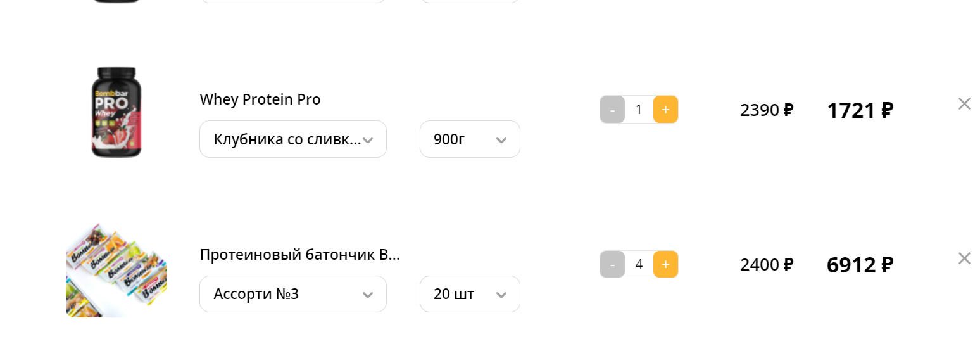This screenshot has height=351, width=980.
Task: Open the protein bars product image
Action: (116, 271)
